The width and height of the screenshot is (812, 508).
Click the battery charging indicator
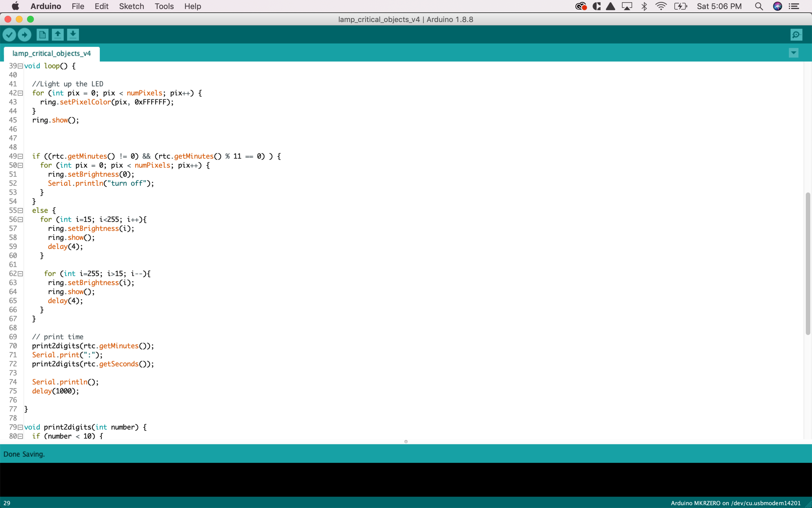pos(681,7)
